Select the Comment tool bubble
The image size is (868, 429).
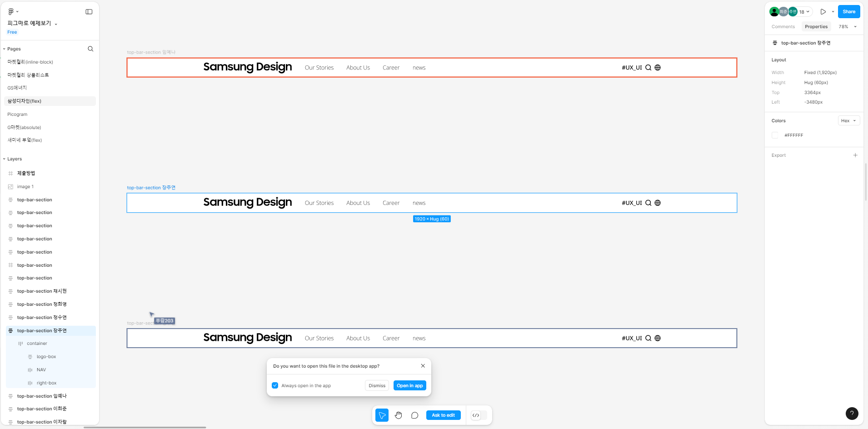tap(414, 415)
